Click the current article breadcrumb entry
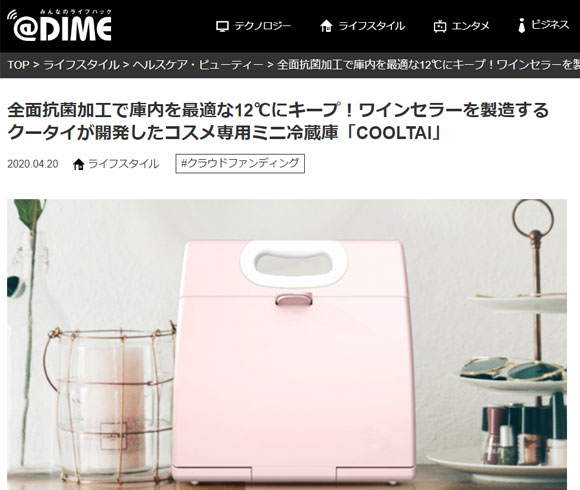The width and height of the screenshot is (580, 490). tap(428, 65)
